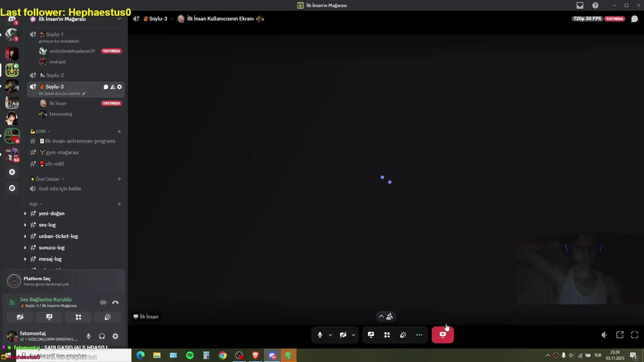The height and width of the screenshot is (362, 644).
Task: Open Discover servers compass icon
Action: [x=12, y=188]
